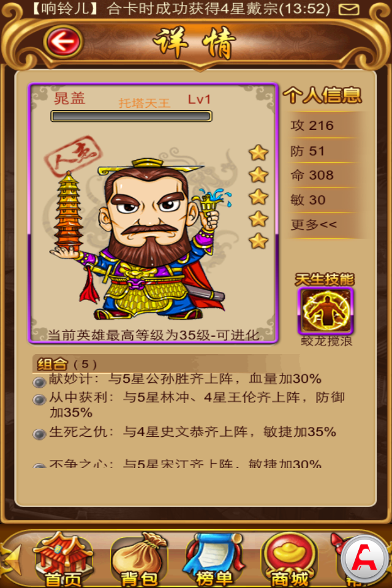Open the 背包 bag icon
The width and height of the screenshot is (392, 588).
140,559
